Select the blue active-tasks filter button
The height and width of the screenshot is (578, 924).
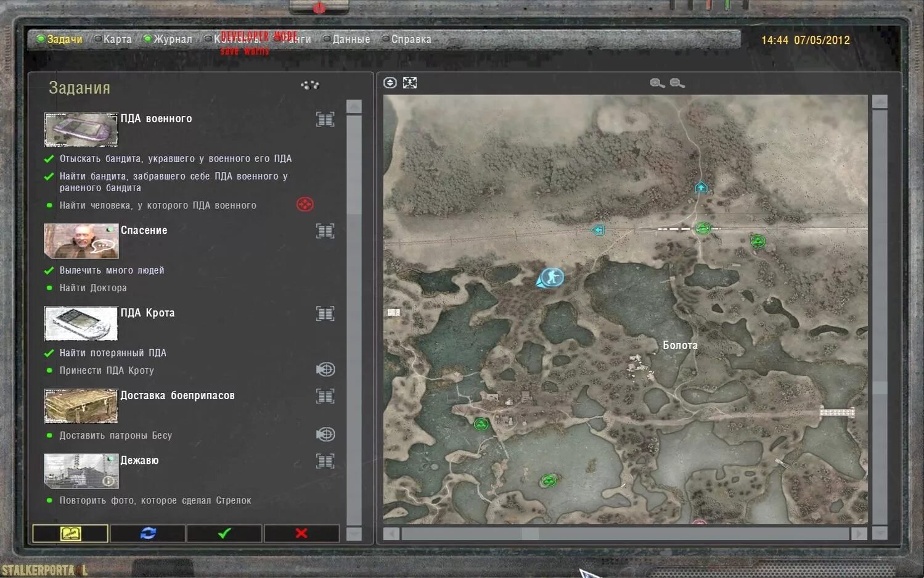[x=148, y=533]
